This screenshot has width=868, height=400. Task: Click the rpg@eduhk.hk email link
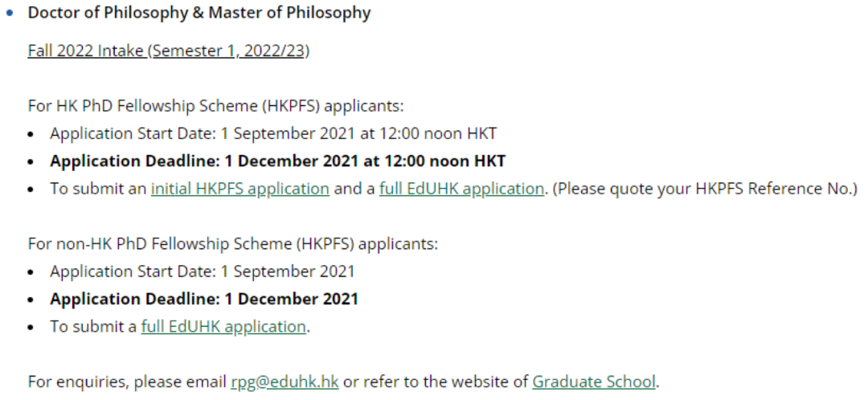tap(285, 382)
